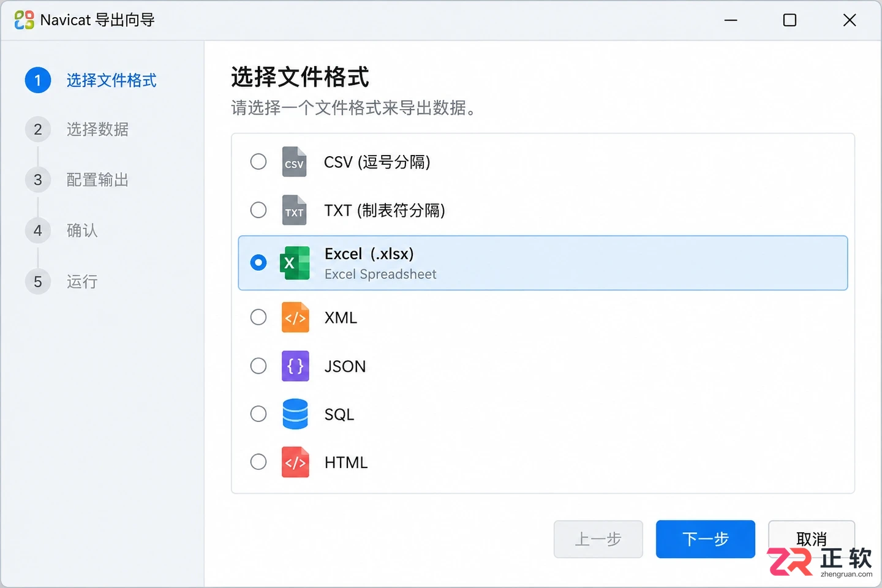Click step 4 circle in the sidebar
The image size is (882, 588).
pyautogui.click(x=38, y=230)
